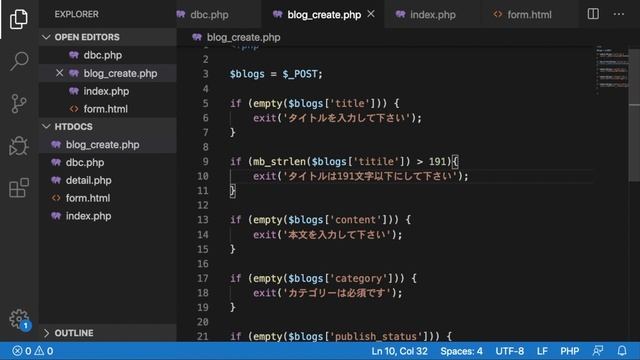The height and width of the screenshot is (360, 640).
Task: Click the Ln 10, Col 32 status item
Action: (x=400, y=351)
